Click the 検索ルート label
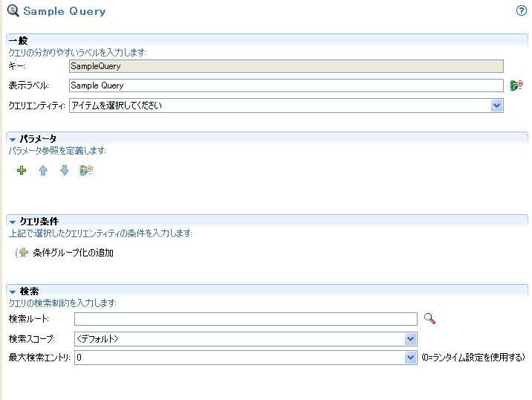 29,319
